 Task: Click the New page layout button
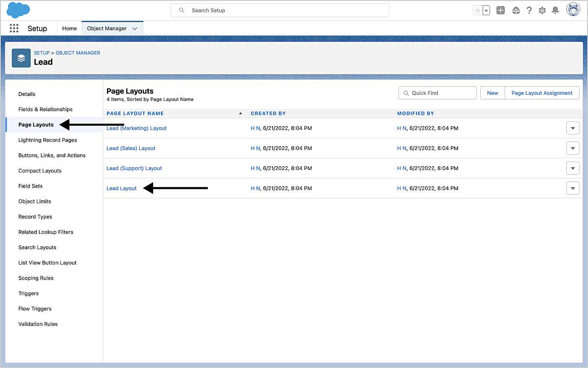[x=492, y=93]
